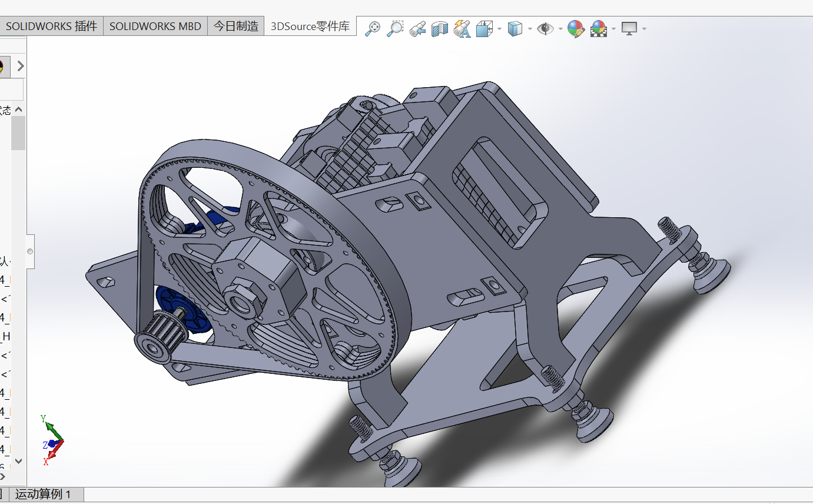Select the 3DSource零件库 tab

[310, 26]
